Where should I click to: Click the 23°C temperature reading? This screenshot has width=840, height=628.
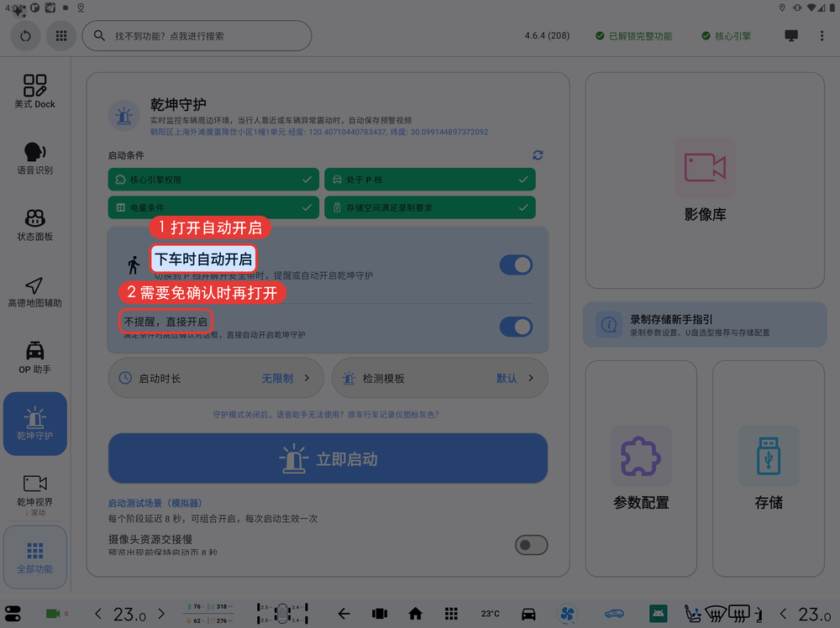click(491, 614)
